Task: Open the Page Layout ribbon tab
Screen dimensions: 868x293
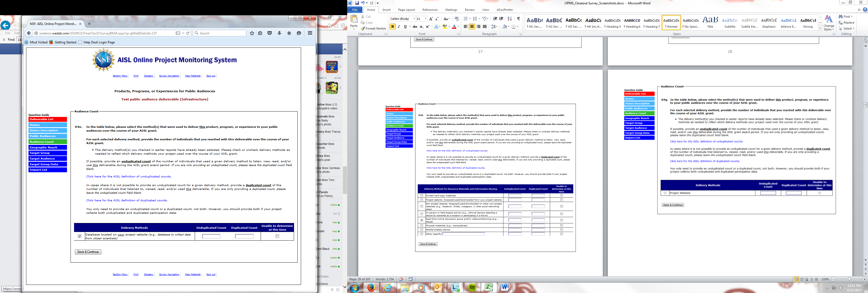Action: [406, 10]
